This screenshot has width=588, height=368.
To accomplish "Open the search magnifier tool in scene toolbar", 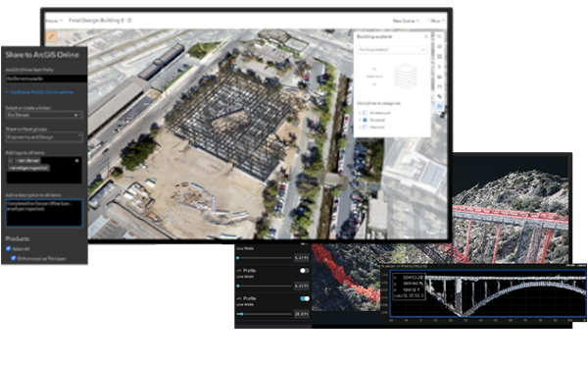I will (x=439, y=36).
